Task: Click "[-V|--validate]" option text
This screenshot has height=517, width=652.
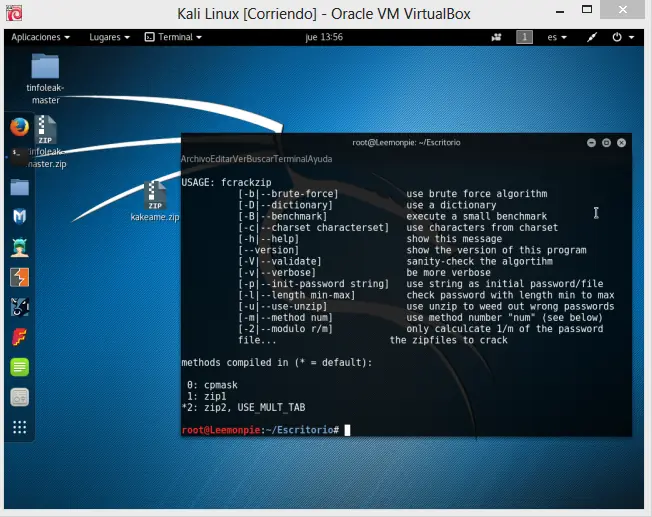Action: tap(280, 261)
